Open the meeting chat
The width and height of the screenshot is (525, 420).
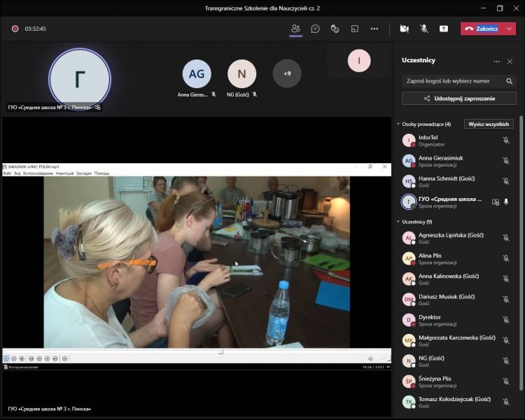[316, 29]
